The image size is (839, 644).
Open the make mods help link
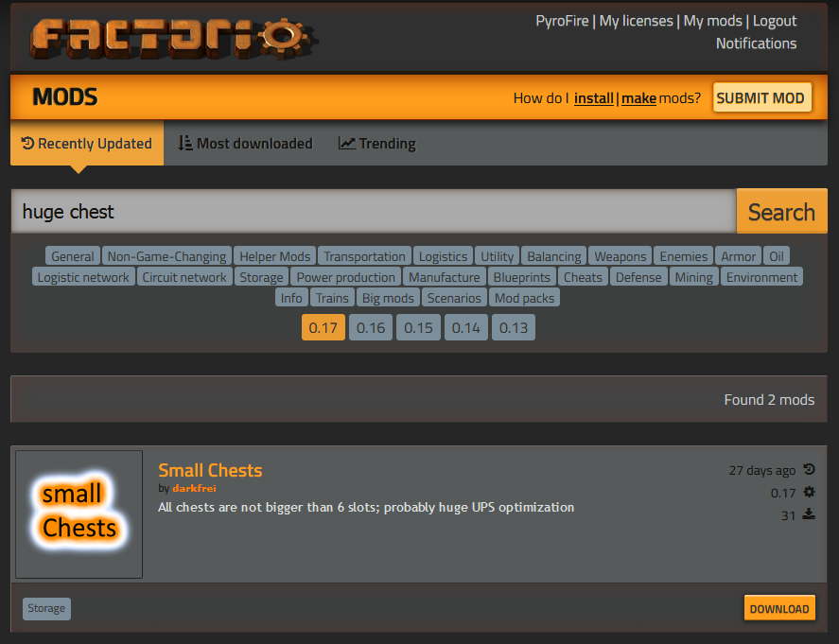(638, 98)
